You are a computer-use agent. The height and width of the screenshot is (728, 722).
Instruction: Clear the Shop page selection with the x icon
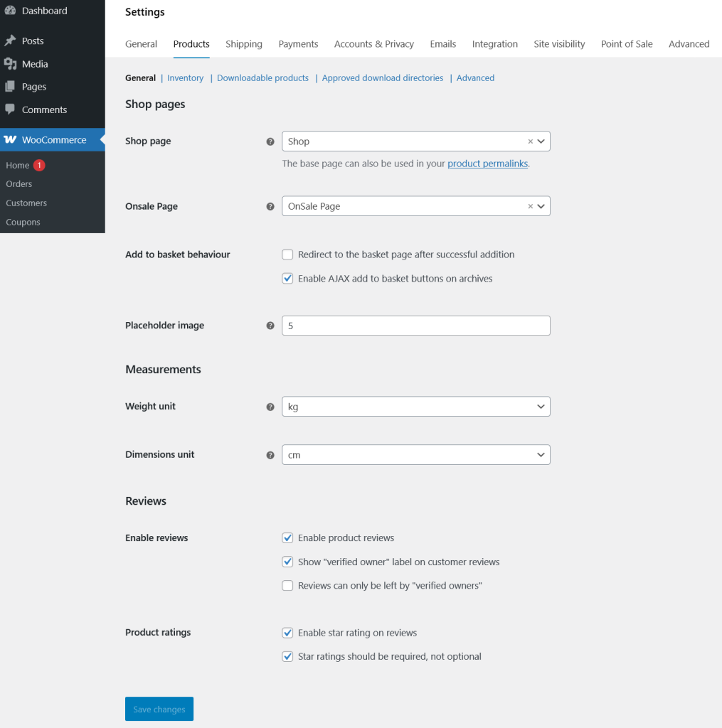530,141
